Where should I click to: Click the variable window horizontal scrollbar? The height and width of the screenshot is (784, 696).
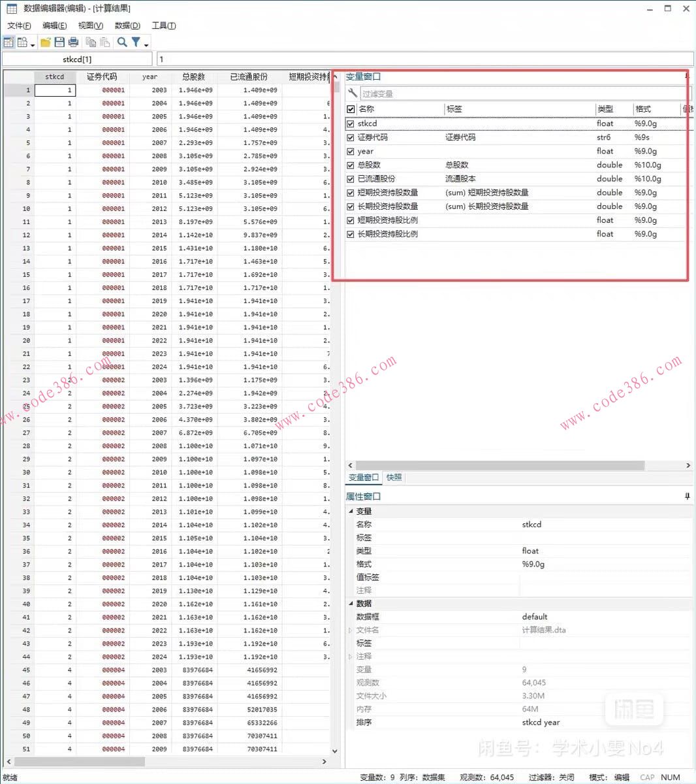coord(518,466)
